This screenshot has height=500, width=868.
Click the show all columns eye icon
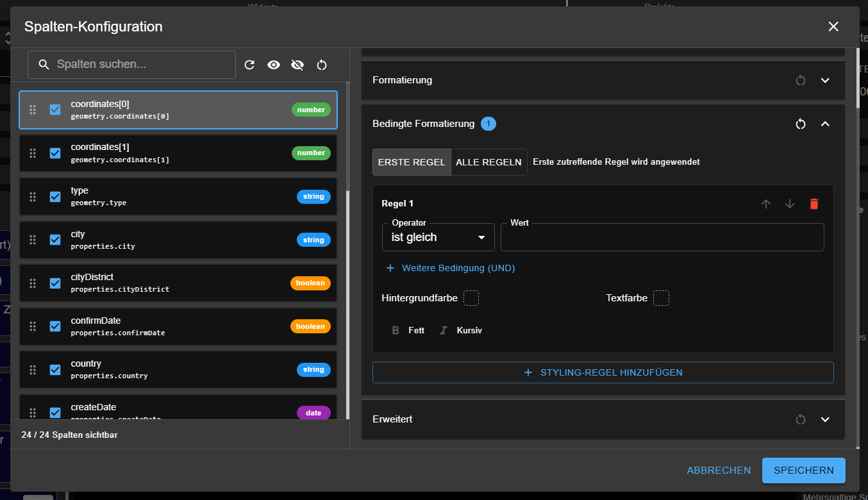pos(274,65)
